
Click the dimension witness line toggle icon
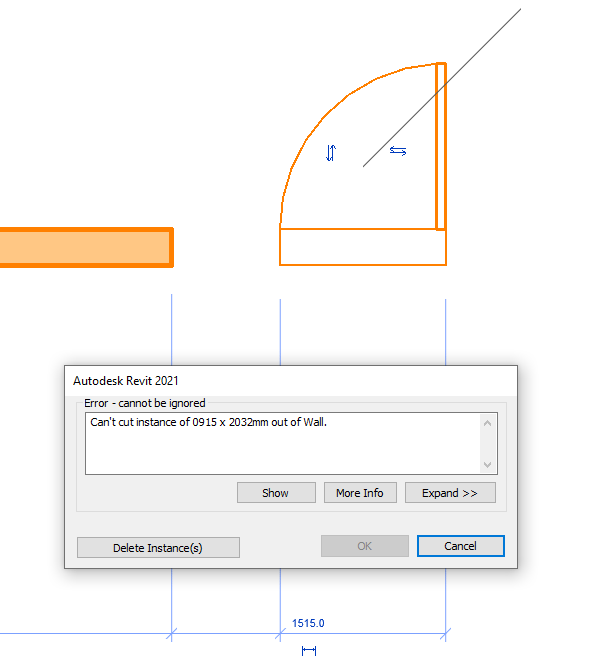click(309, 651)
